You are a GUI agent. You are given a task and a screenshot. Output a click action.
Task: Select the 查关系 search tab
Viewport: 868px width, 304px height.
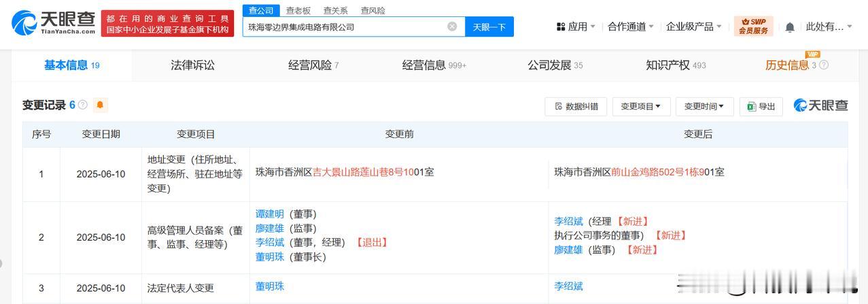click(x=335, y=10)
